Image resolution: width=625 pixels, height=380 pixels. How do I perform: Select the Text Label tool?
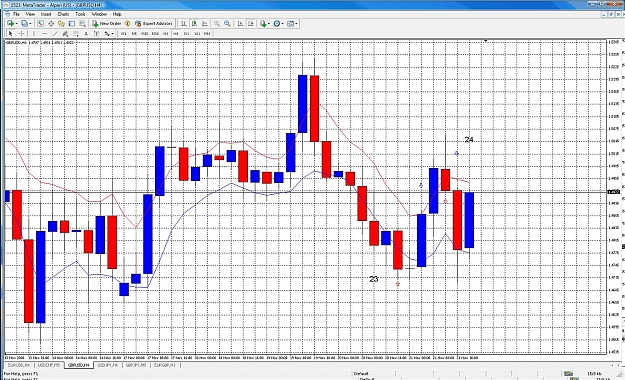[96, 33]
